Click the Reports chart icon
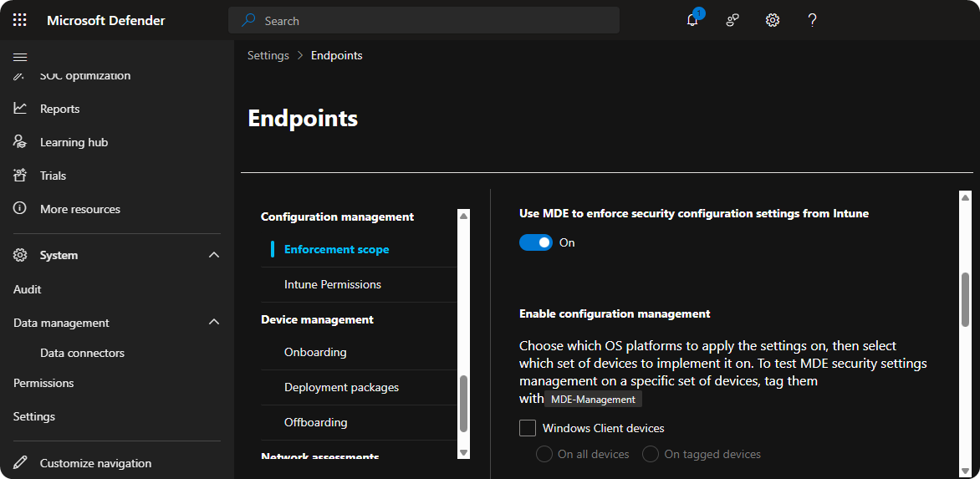The image size is (980, 479). (x=21, y=109)
